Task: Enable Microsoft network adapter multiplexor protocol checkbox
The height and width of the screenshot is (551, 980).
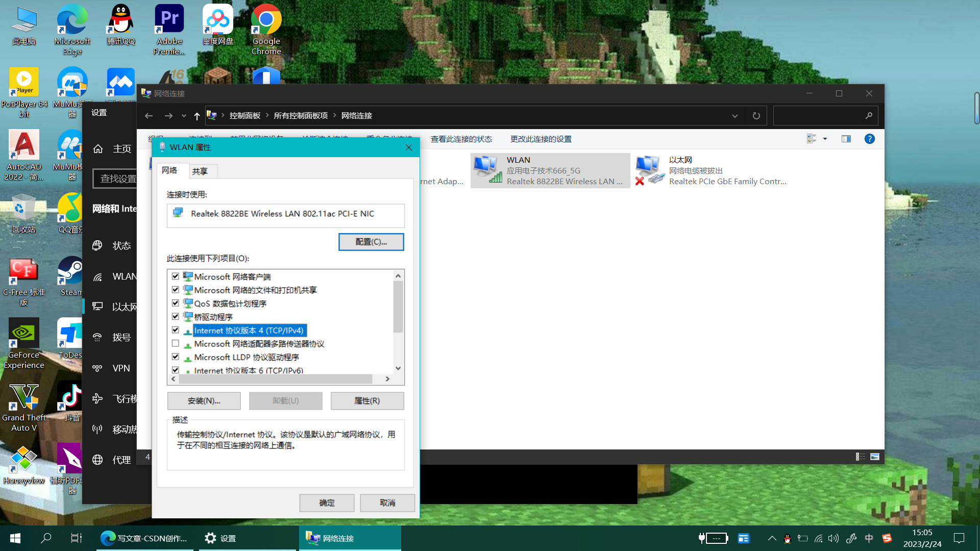Action: (176, 343)
